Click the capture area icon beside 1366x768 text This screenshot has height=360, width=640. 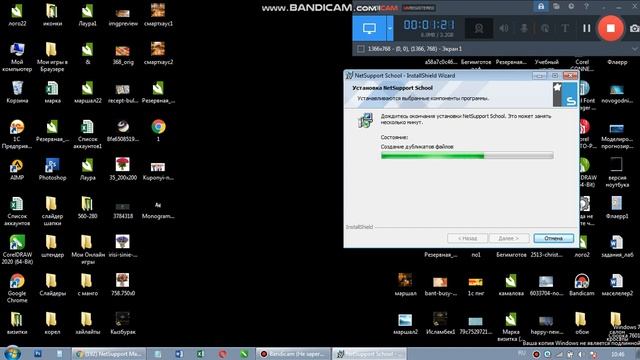click(361, 49)
